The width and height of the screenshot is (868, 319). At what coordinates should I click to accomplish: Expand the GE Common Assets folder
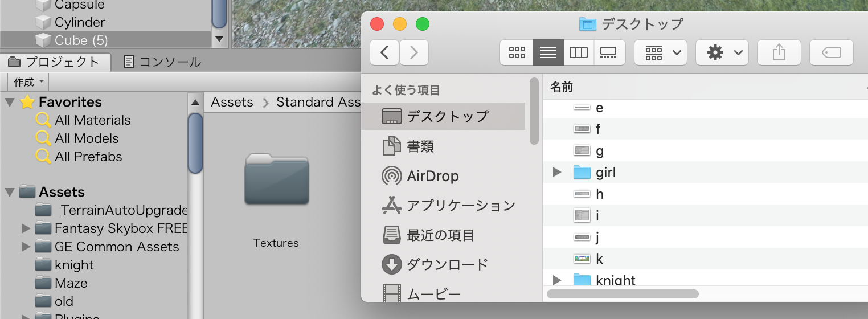pyautogui.click(x=25, y=247)
